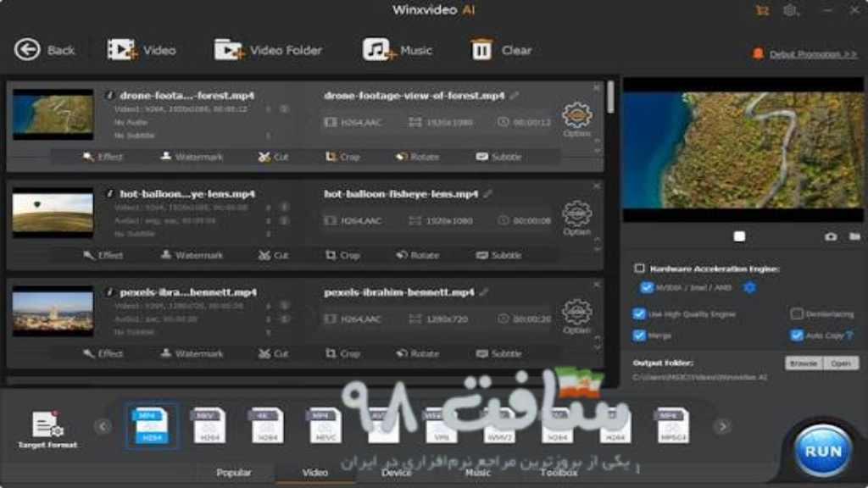The width and height of the screenshot is (868, 488).
Task: Select MP4 H264 format preset
Action: click(x=152, y=425)
